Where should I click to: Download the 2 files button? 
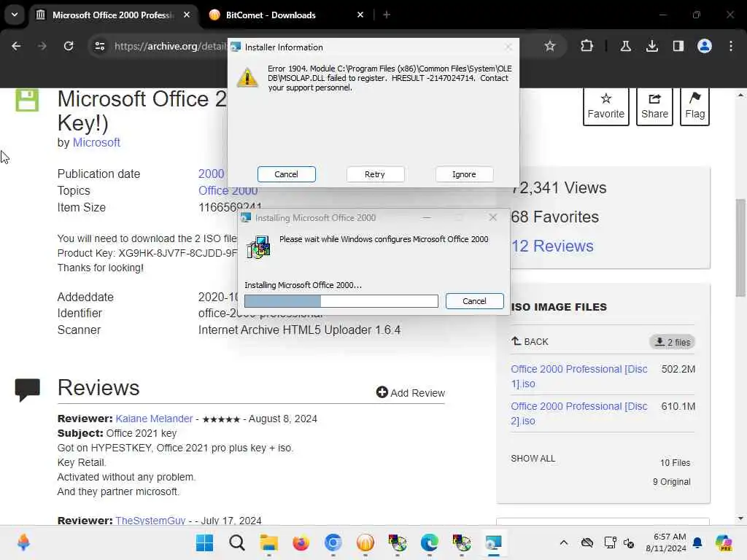pos(672,342)
